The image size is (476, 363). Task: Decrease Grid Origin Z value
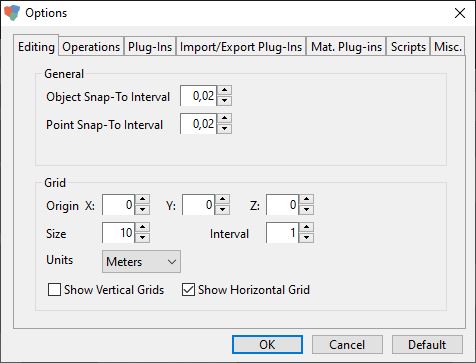click(307, 210)
